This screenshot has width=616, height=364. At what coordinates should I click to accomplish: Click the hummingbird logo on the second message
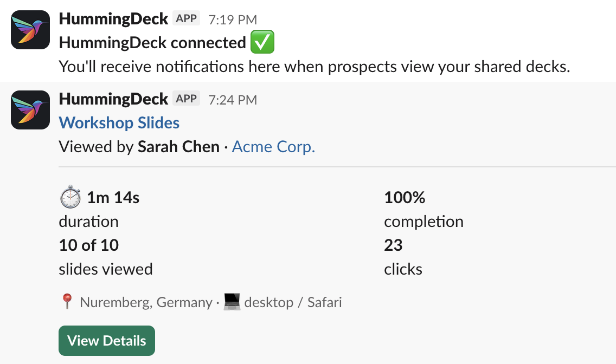(x=30, y=110)
